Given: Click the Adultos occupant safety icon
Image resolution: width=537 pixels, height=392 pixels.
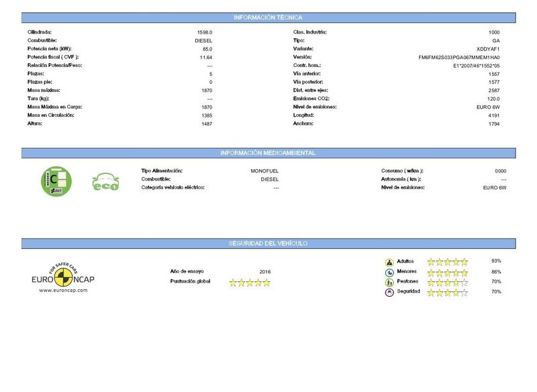Looking at the screenshot, I should pos(389,262).
